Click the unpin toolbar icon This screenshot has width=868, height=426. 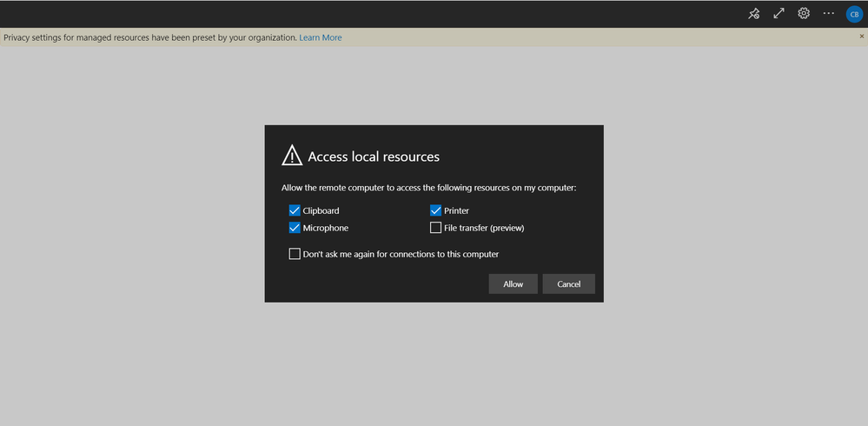[754, 14]
